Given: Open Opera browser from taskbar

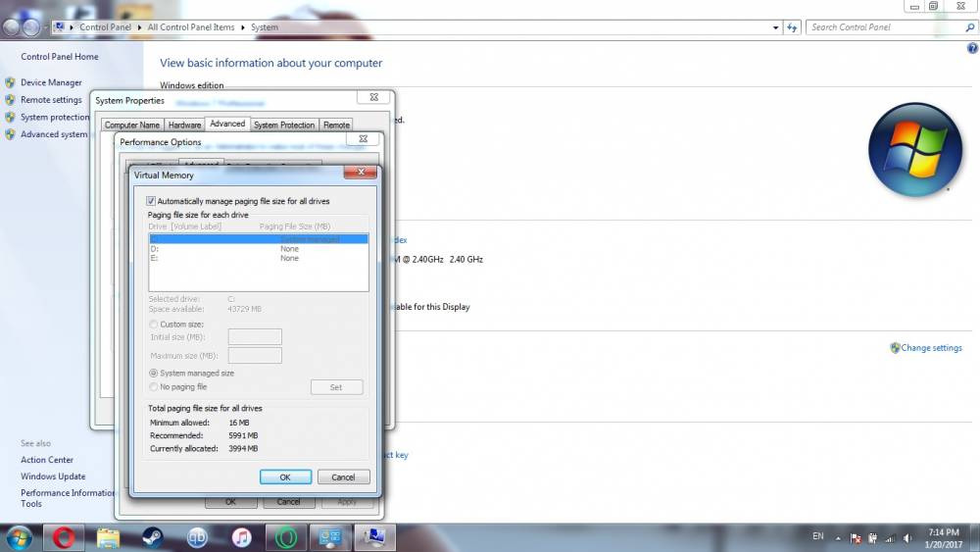Looking at the screenshot, I should (x=63, y=537).
